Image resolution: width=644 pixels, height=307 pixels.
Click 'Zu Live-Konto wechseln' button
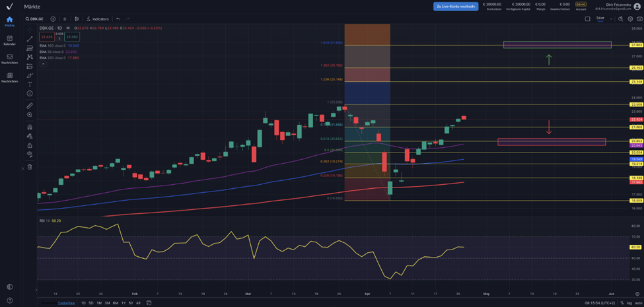[x=456, y=6]
